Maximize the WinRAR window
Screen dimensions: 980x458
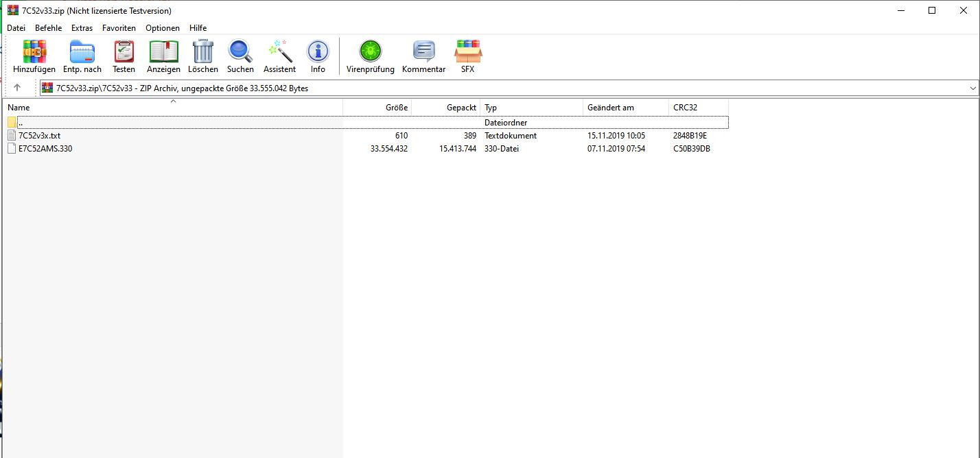pos(932,10)
